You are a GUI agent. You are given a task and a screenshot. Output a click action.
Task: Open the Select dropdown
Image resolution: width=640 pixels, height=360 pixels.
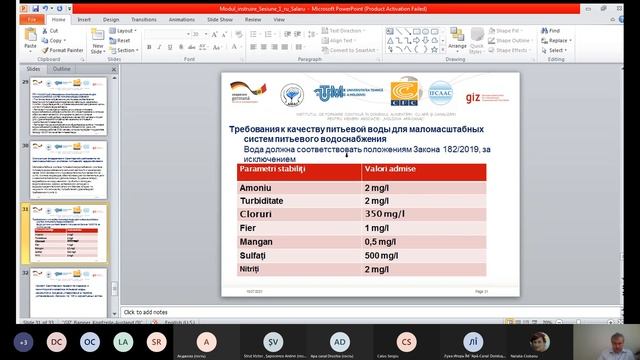click(554, 50)
